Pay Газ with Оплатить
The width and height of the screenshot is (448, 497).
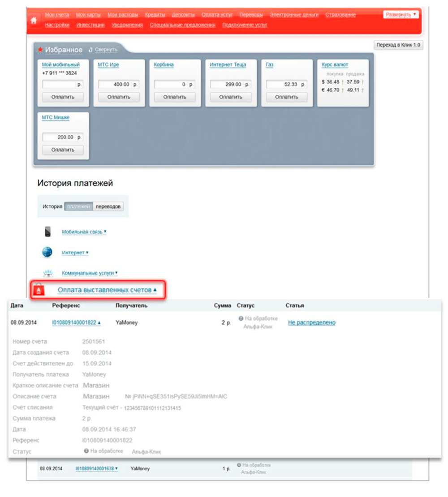[287, 97]
